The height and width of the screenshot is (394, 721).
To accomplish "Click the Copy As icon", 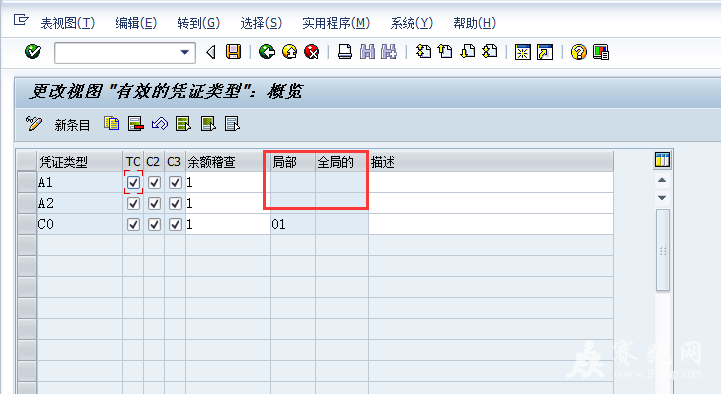I will tap(111, 124).
